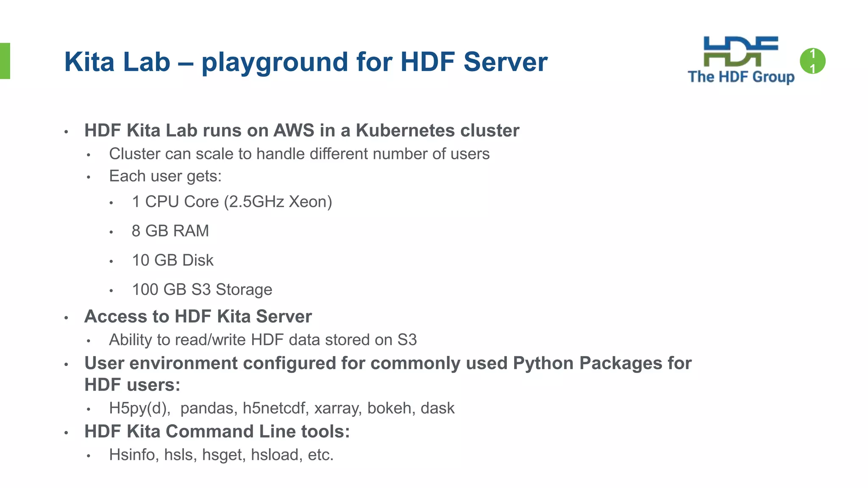Click 'Hsinfo, hsls, hsget, hsload' line
This screenshot has width=868, height=488.
pyautogui.click(x=221, y=455)
